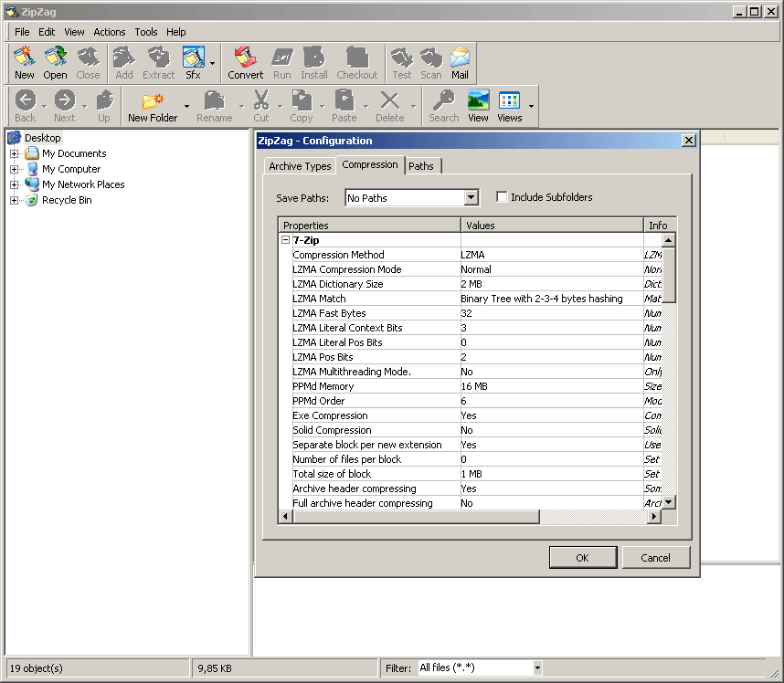
Task: Click the Run toolbar icon
Action: point(282,63)
